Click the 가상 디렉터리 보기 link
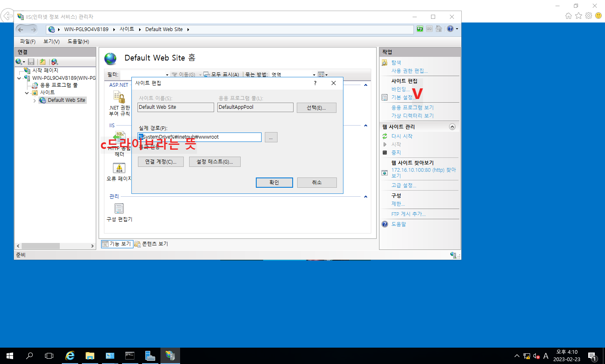Viewport: 605px width, 364px height. coord(412,116)
